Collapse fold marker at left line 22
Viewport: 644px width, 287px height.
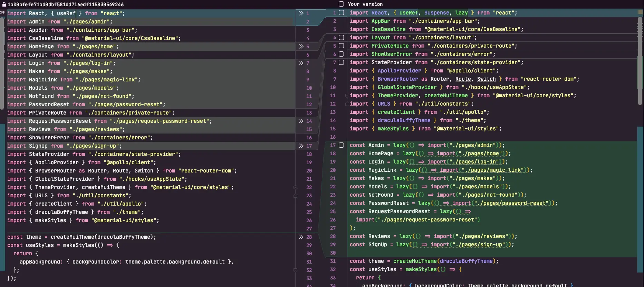pyautogui.click(x=295, y=187)
